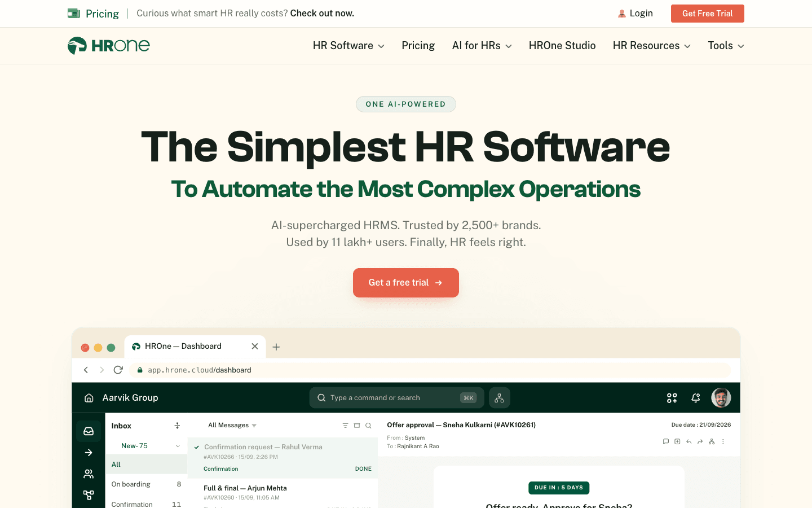812x508 pixels.
Task: Click the browser reload icon in the mockup
Action: click(x=118, y=370)
